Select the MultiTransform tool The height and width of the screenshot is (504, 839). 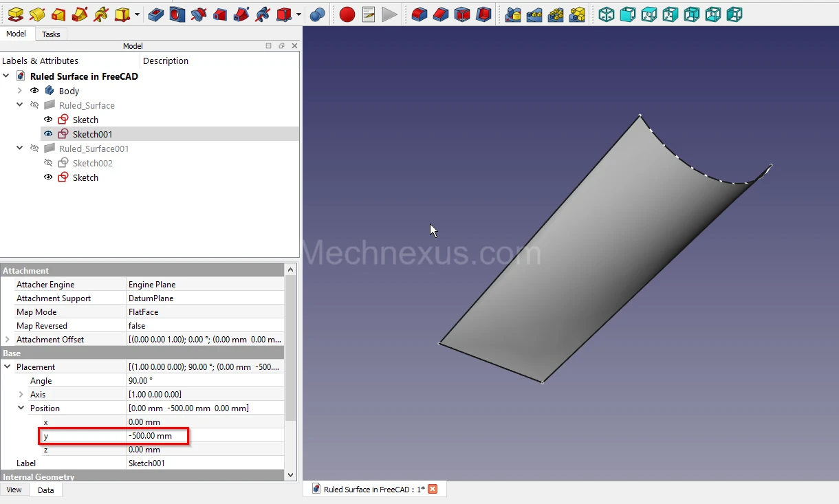pyautogui.click(x=577, y=14)
